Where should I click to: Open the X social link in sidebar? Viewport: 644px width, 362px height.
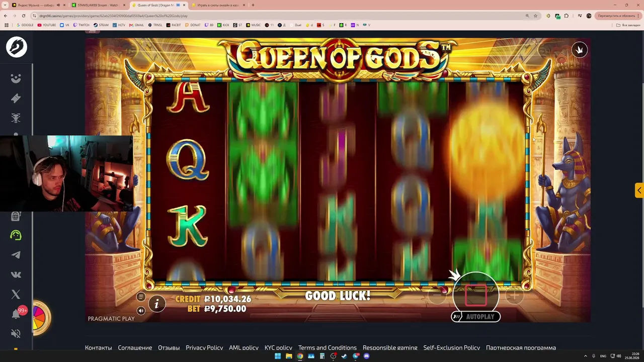pyautogui.click(x=16, y=294)
